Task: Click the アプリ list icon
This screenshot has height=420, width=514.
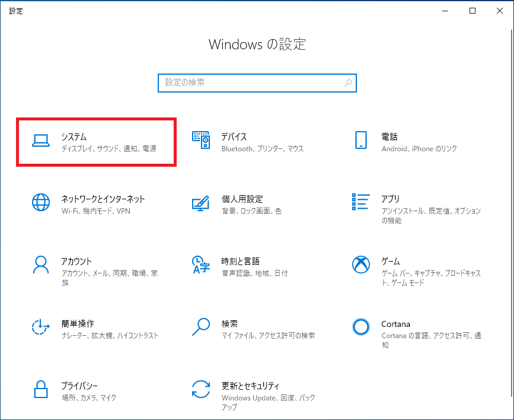Action: point(361,202)
